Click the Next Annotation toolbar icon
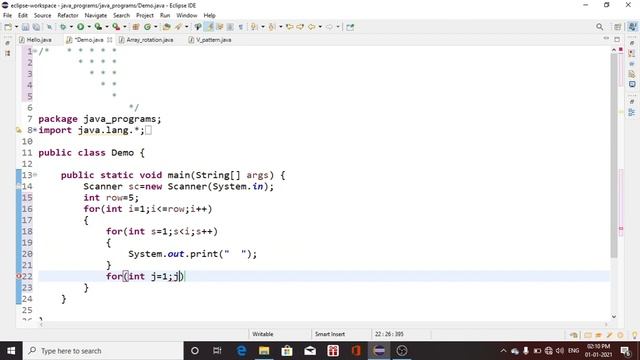The height and width of the screenshot is (360, 640). pyautogui.click(x=254, y=27)
